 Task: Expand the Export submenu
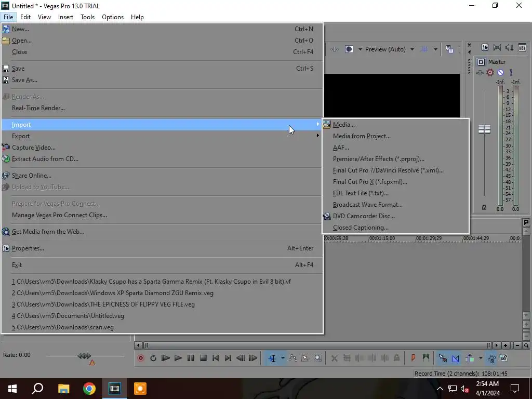[x=162, y=136]
